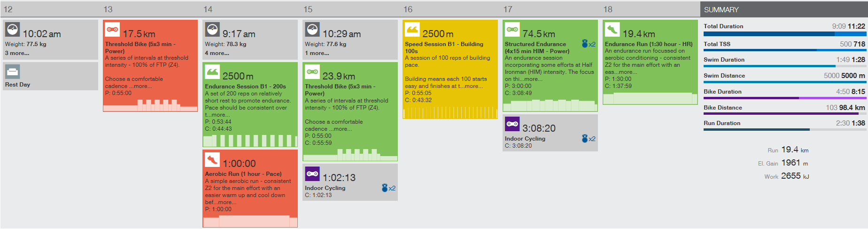Click the x2 badge on 3:08:20 Indoor Cycling
Image resolution: width=868 pixels, height=229 pixels.
(589, 139)
